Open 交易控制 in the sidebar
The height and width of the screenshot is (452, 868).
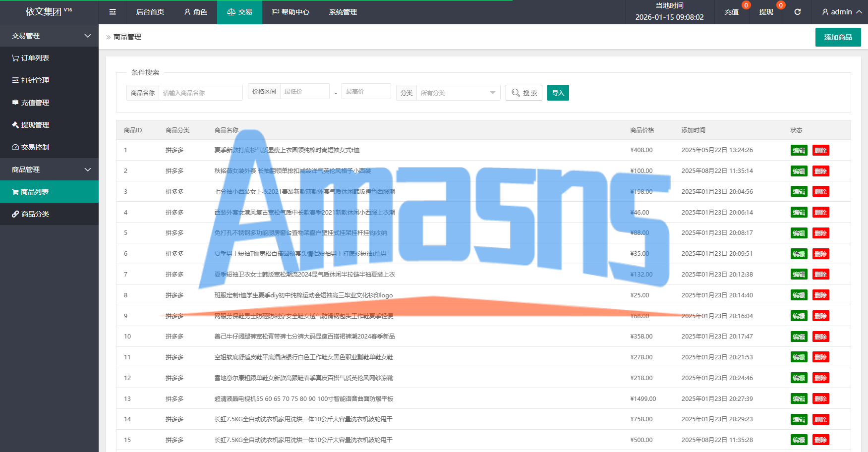pos(49,147)
